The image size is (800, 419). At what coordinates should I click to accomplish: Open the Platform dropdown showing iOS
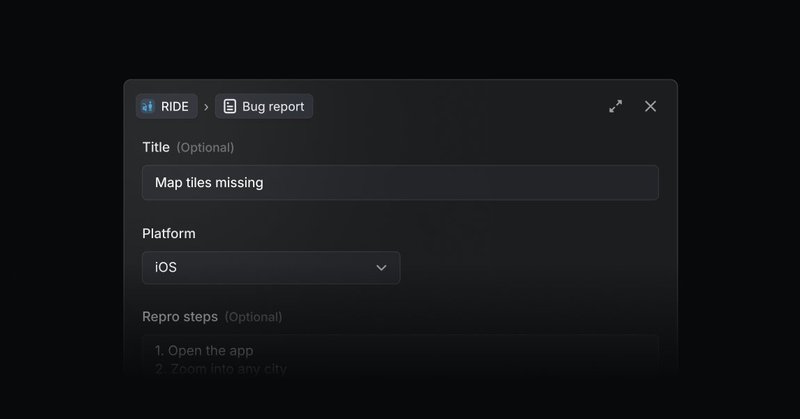271,267
